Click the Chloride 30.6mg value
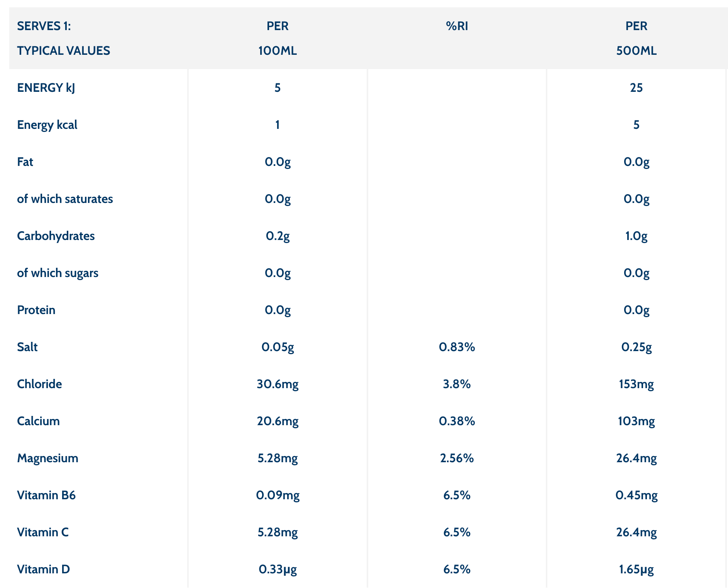Viewport: 728px width, 588px height. pos(278,384)
